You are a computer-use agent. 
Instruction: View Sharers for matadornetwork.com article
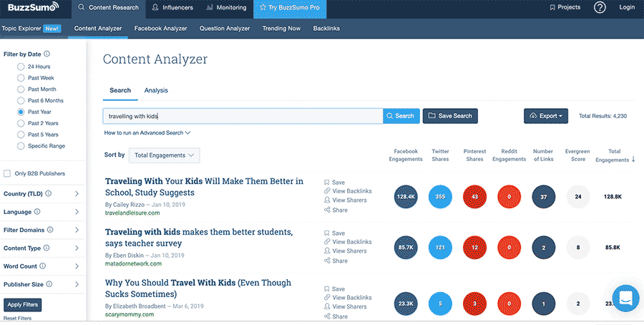click(x=346, y=251)
